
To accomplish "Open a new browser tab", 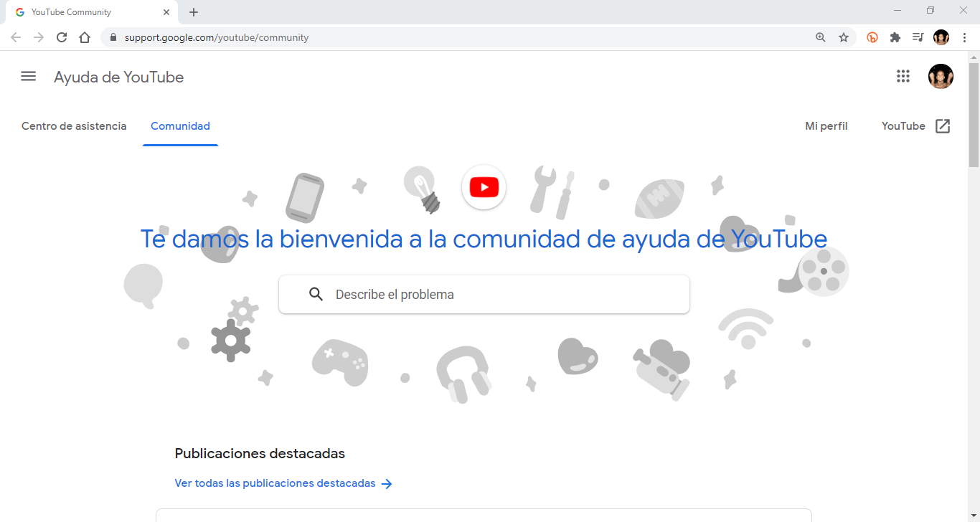I will [x=194, y=12].
